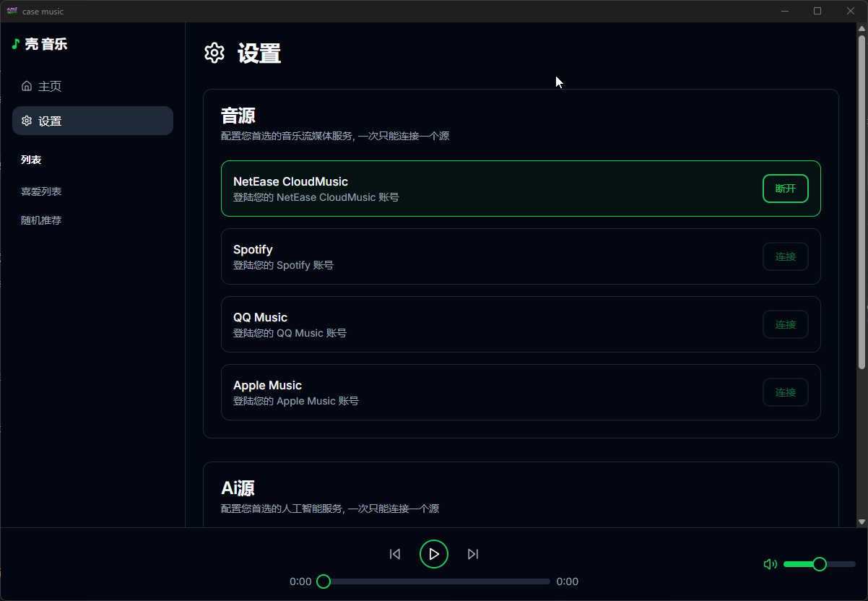Connect the QQ Music source
868x601 pixels.
(x=785, y=324)
